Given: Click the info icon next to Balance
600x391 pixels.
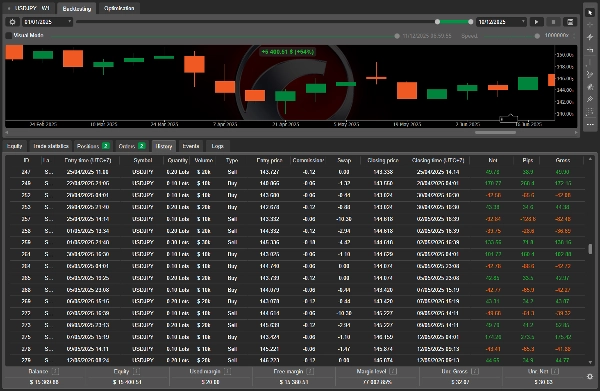Looking at the screenshot, I should click(x=55, y=371).
